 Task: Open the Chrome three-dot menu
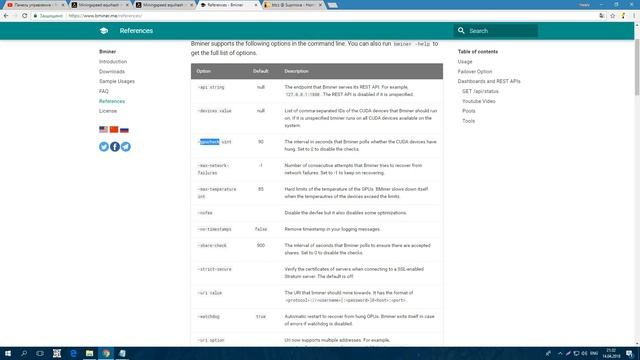634,16
